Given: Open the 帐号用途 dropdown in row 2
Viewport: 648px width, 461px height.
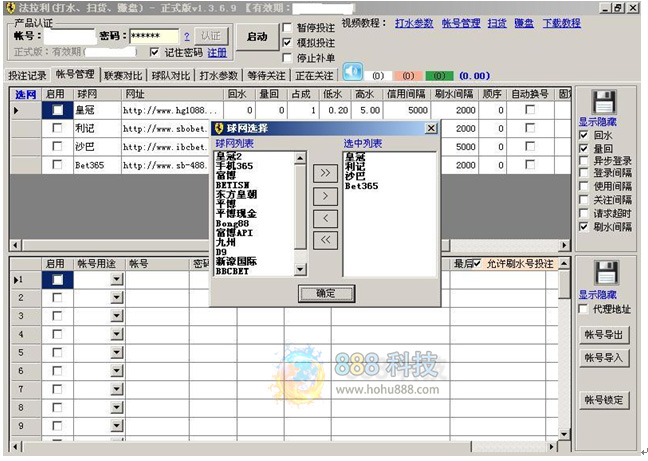Looking at the screenshot, I should point(117,297).
